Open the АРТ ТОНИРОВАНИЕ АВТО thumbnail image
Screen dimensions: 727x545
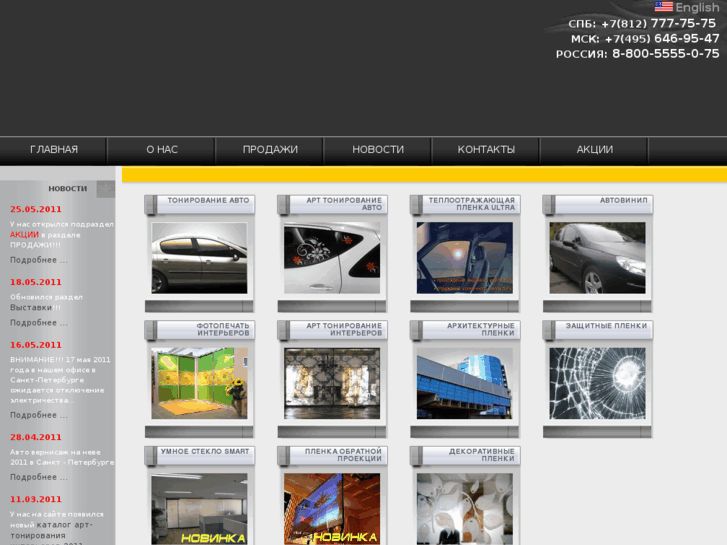point(332,258)
